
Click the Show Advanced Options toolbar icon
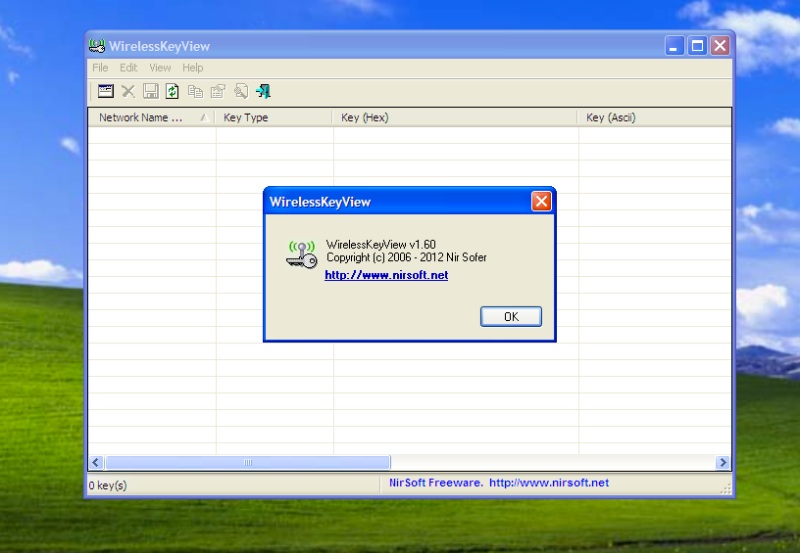[105, 92]
